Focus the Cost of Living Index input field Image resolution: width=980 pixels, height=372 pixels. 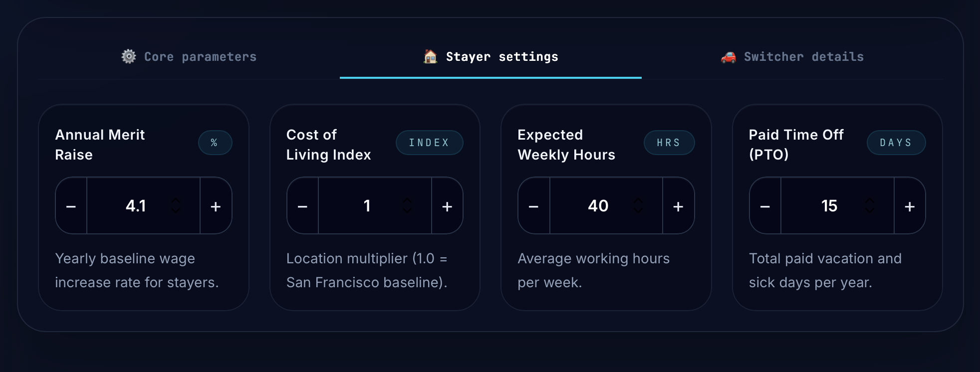[x=375, y=206]
